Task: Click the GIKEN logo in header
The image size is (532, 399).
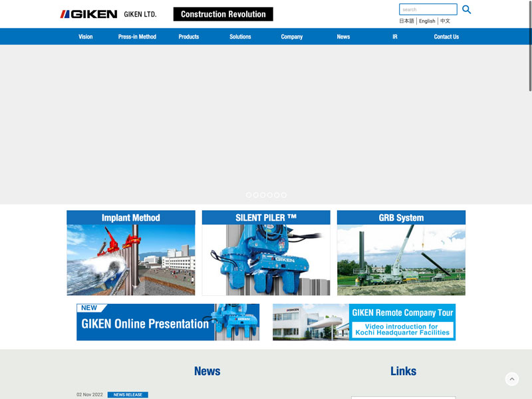Action: tap(89, 14)
